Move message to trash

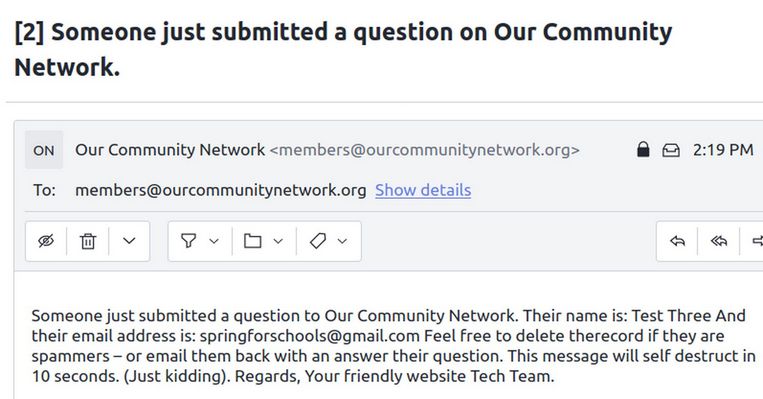tap(88, 241)
